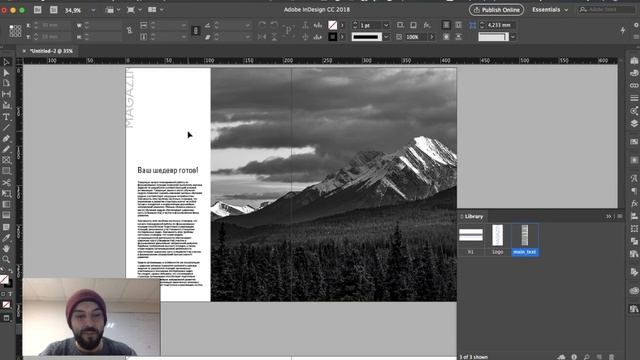Select the Selection tool (black arrow)
The image size is (640, 360).
[x=6, y=62]
